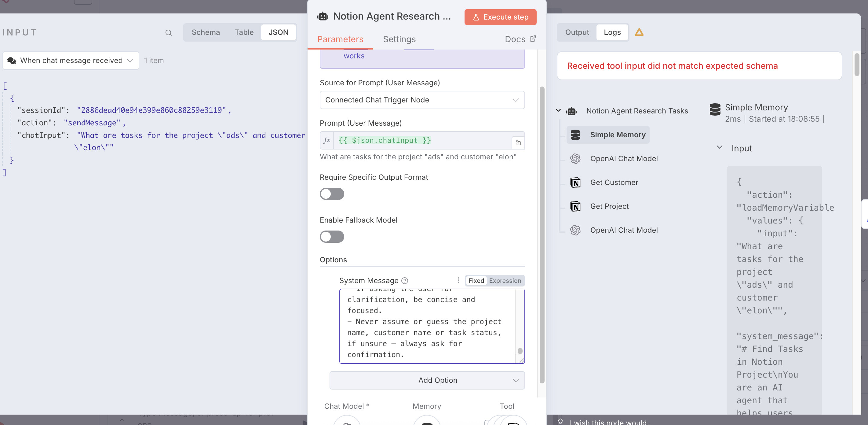Open Source for Prompt dropdown
The height and width of the screenshot is (425, 868).
(422, 100)
